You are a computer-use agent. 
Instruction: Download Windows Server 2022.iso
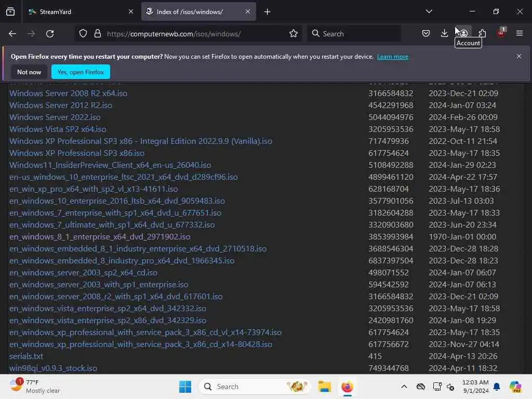55,117
